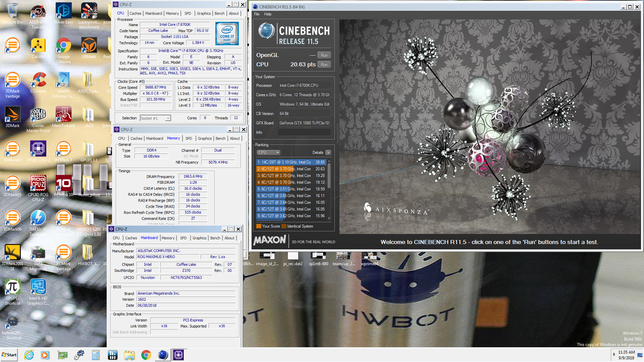This screenshot has height=362, width=644.
Task: Open SPD tab in Memory CPU-Z window
Action: (189, 138)
